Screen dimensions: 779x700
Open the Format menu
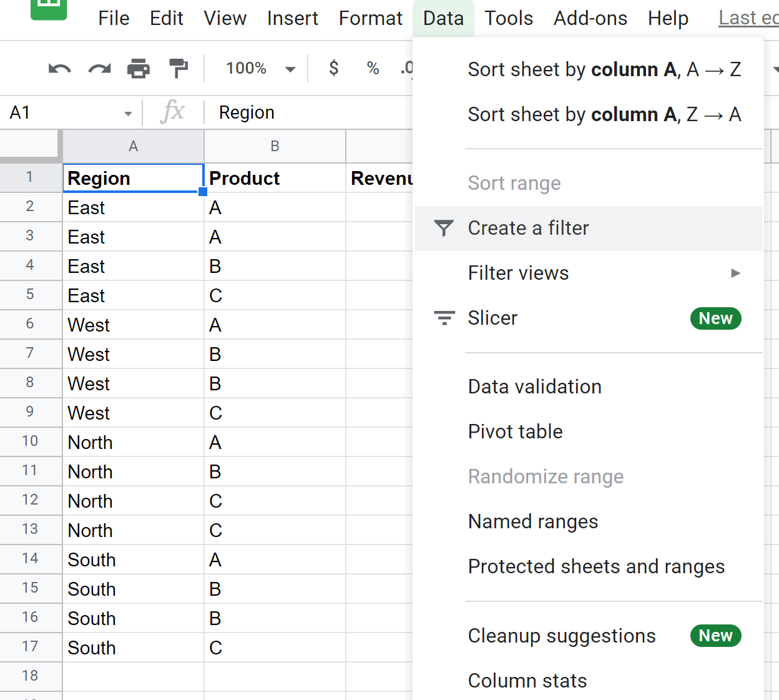pyautogui.click(x=370, y=19)
